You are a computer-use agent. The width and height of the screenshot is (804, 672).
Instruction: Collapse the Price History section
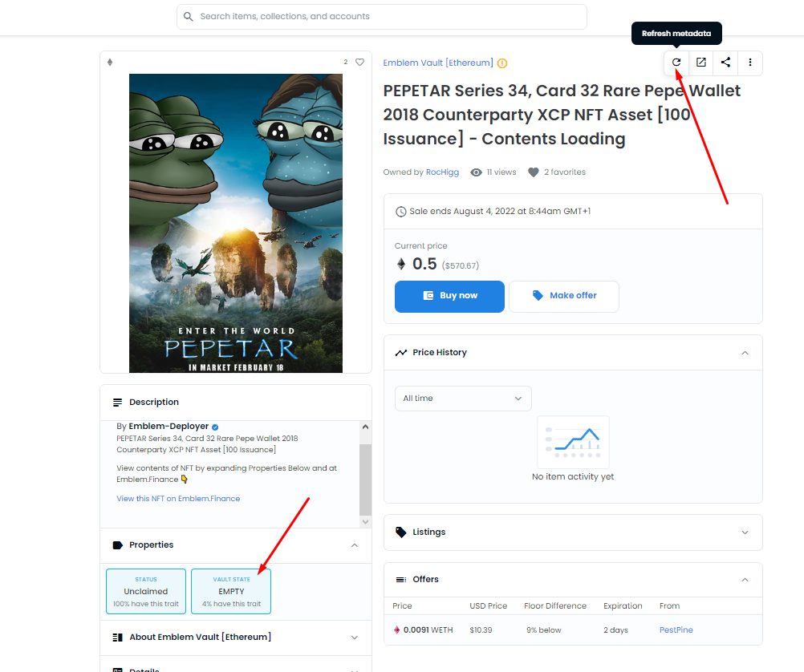click(745, 353)
